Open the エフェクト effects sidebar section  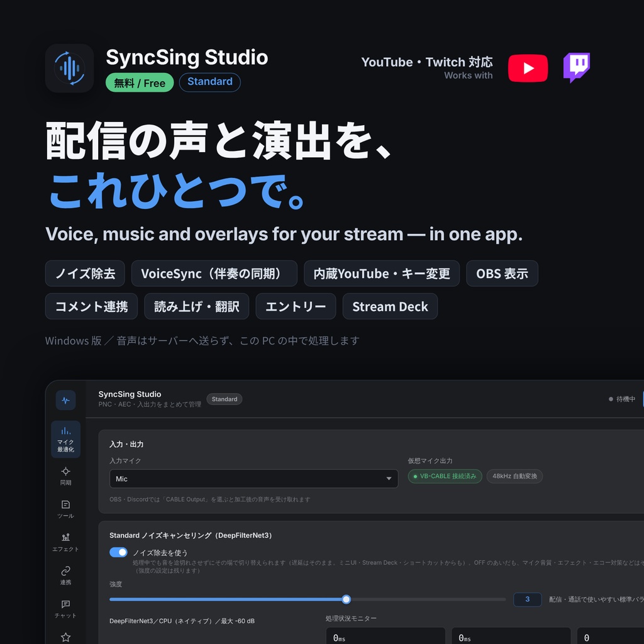(x=65, y=543)
